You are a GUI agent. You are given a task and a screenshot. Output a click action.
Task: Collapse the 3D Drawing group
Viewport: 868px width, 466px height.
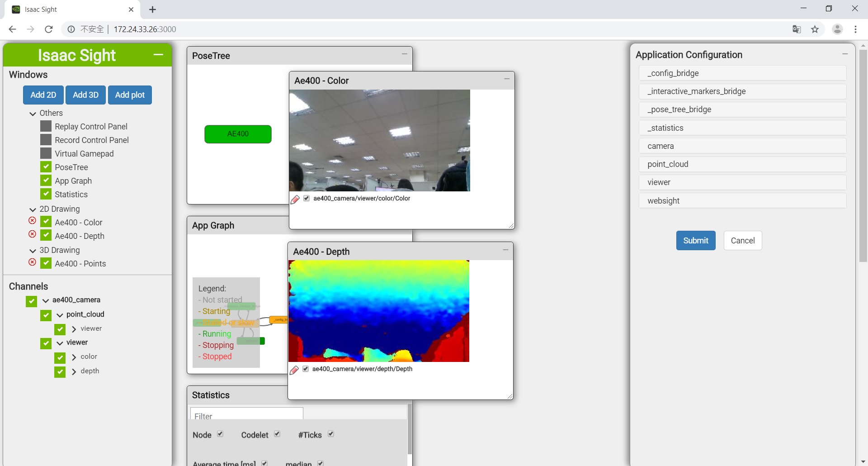pyautogui.click(x=33, y=251)
